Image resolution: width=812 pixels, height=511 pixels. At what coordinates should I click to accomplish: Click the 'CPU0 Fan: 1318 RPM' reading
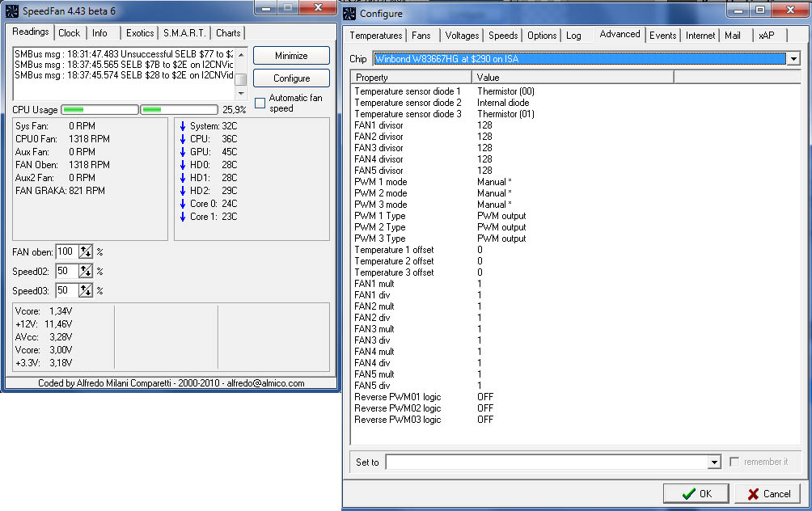tap(62, 139)
